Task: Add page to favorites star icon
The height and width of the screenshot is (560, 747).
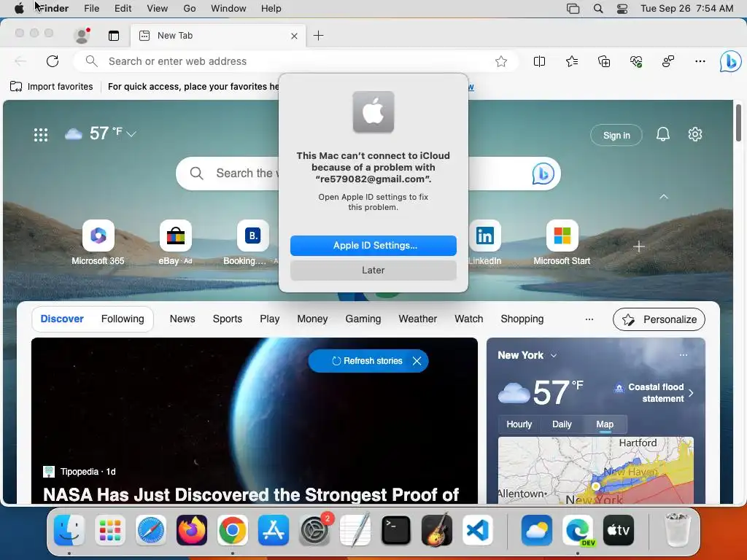Action: (x=500, y=61)
